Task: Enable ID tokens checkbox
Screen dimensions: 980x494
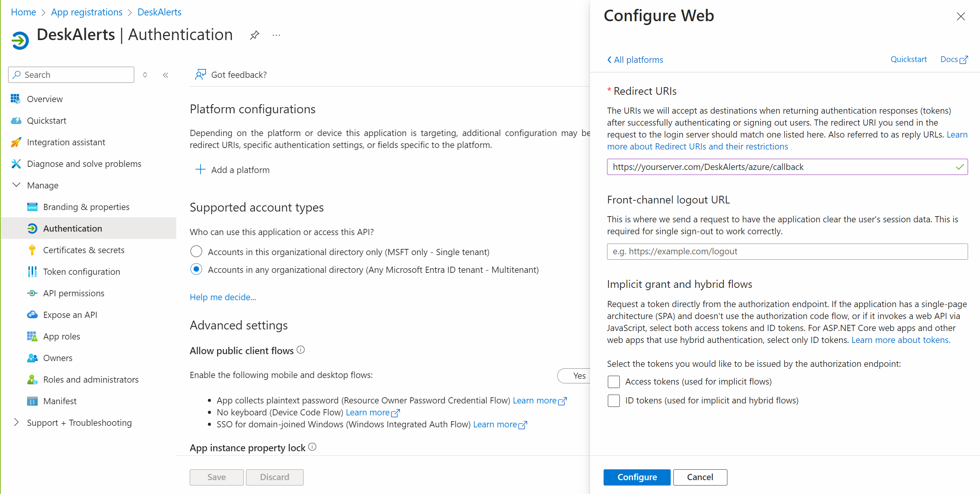Action: [613, 400]
